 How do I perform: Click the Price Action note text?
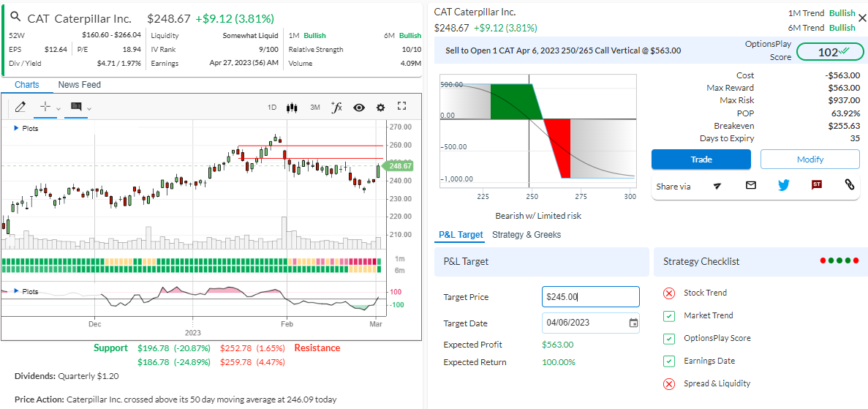(176, 399)
